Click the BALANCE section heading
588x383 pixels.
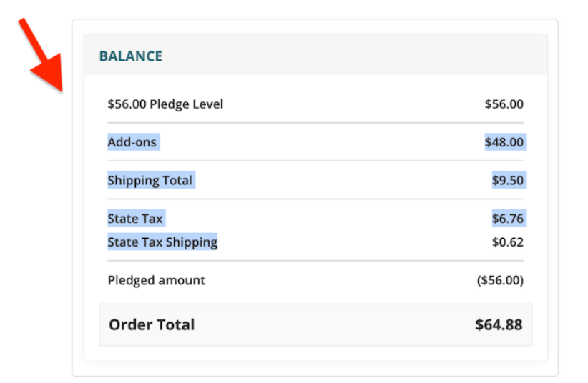pyautogui.click(x=131, y=56)
